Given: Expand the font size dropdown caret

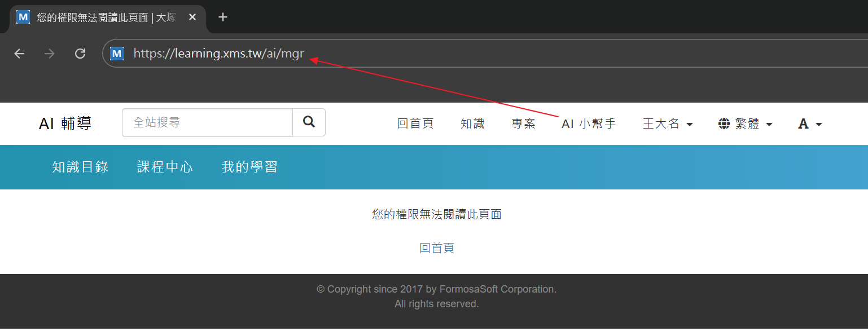Looking at the screenshot, I should tap(819, 125).
